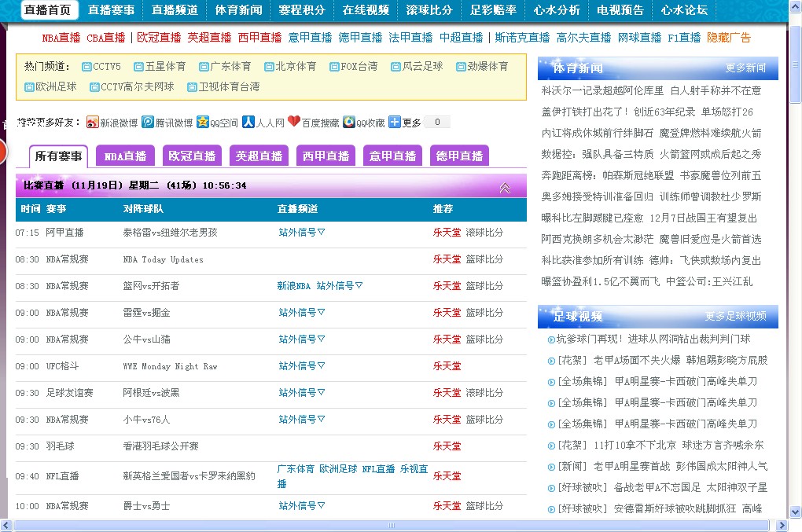Click the Tencent Weibo share icon
Image resolution: width=802 pixels, height=532 pixels.
coord(148,122)
